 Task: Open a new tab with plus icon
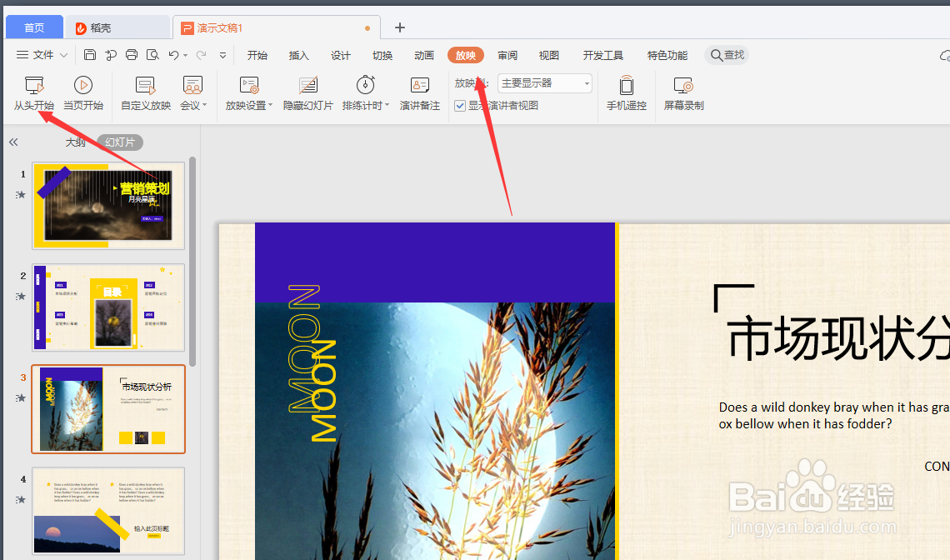(399, 27)
